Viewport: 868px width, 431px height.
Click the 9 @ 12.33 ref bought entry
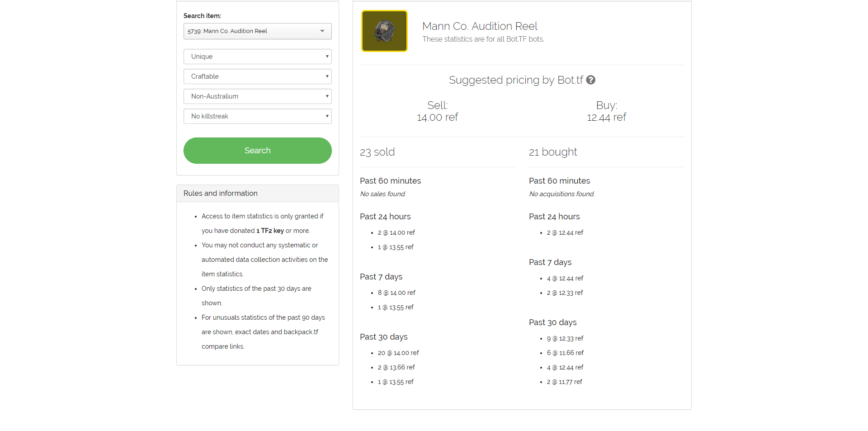click(565, 338)
